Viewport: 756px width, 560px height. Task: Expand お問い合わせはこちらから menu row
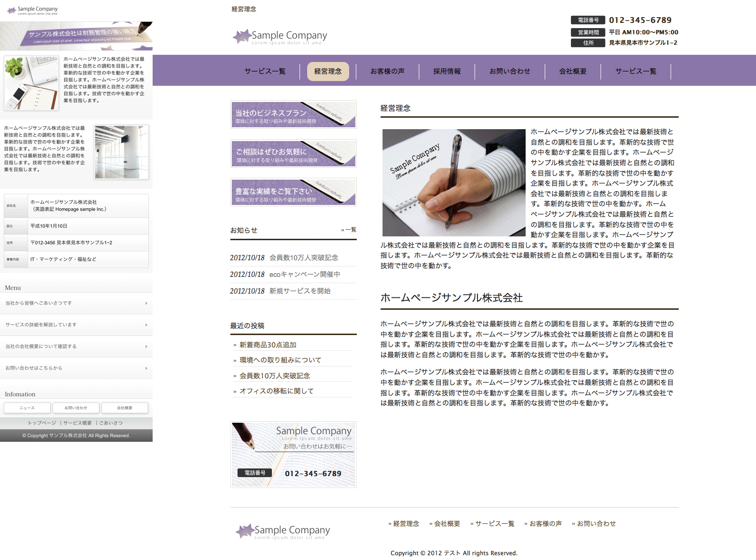tap(76, 368)
